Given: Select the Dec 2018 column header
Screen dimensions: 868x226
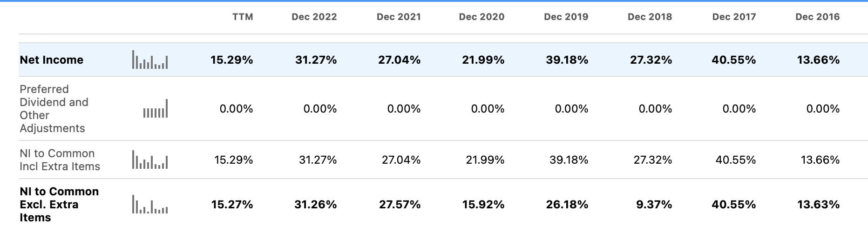Looking at the screenshot, I should coord(650,17).
